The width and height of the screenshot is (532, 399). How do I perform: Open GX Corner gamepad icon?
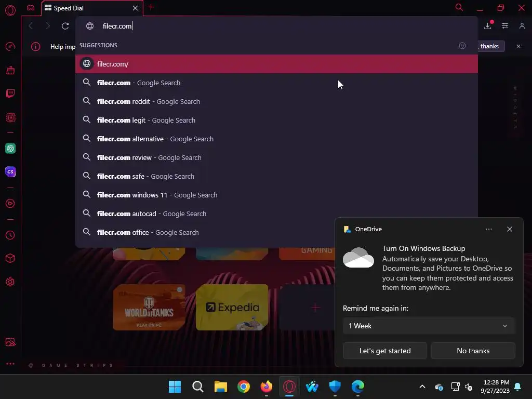[31, 8]
